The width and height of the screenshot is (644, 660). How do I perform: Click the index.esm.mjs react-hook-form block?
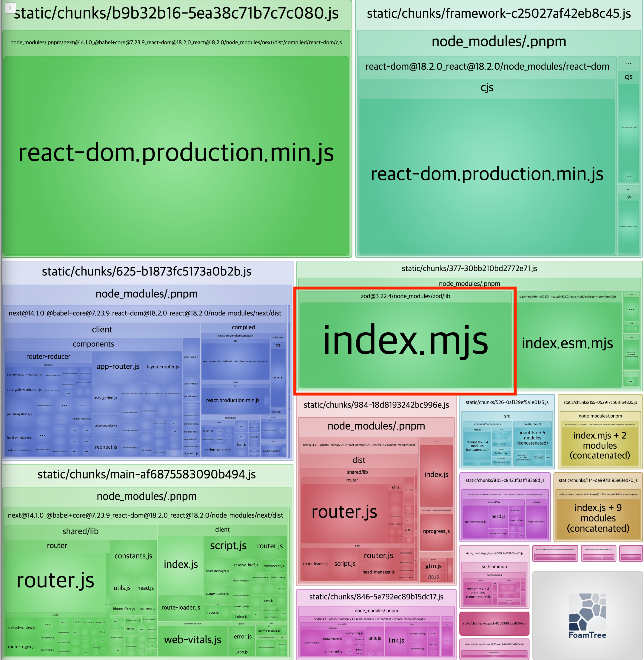(567, 343)
